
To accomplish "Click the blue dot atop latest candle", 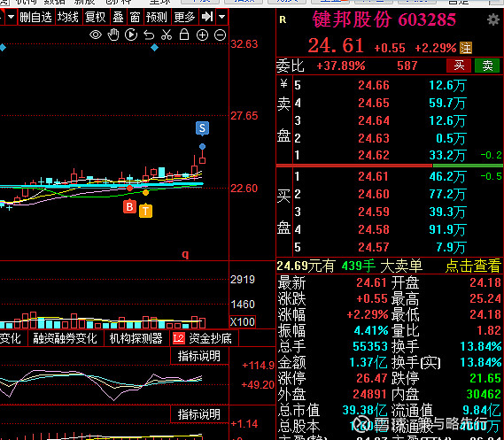I will click(202, 147).
